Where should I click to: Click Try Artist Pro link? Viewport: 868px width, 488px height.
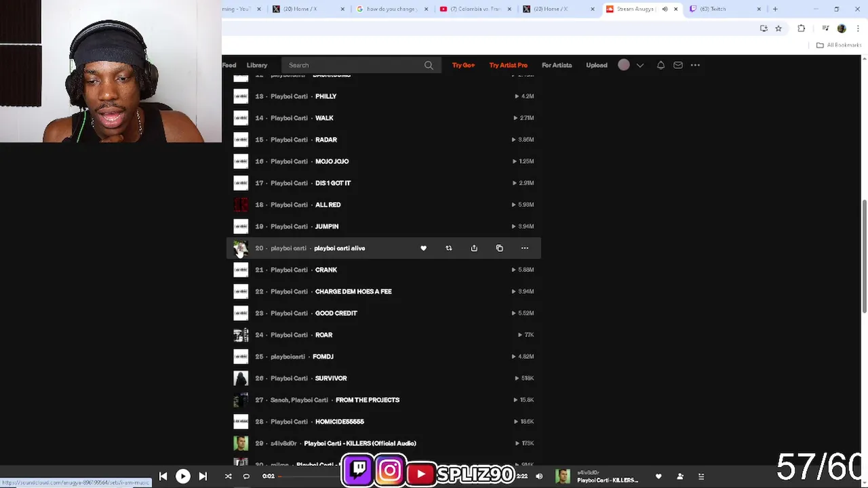click(x=508, y=65)
